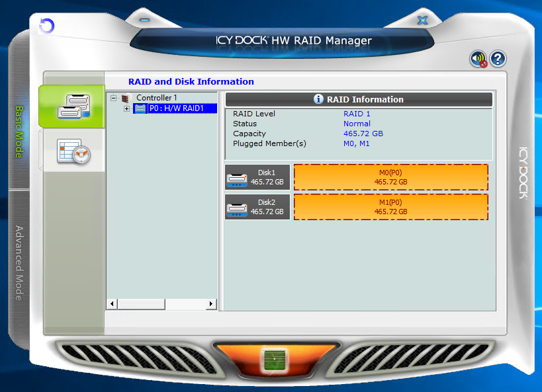Open help with the question mark icon
The width and height of the screenshot is (542, 392).
point(498,59)
